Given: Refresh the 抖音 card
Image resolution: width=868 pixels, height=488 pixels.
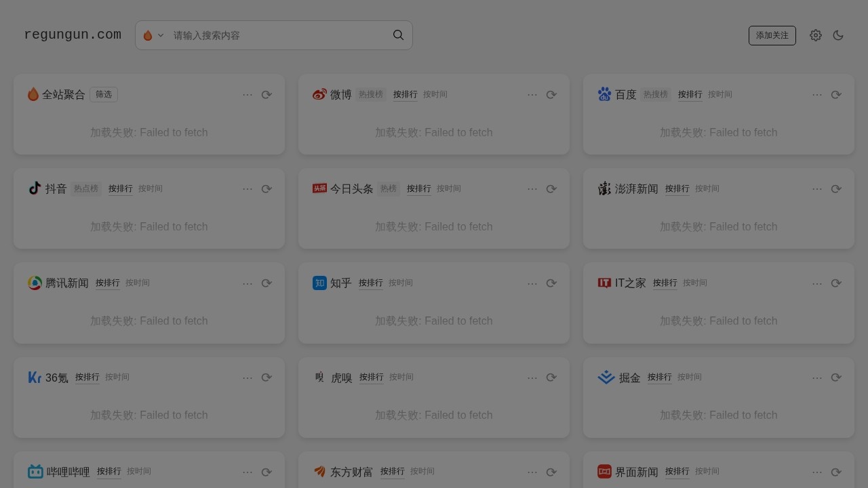Looking at the screenshot, I should [267, 189].
